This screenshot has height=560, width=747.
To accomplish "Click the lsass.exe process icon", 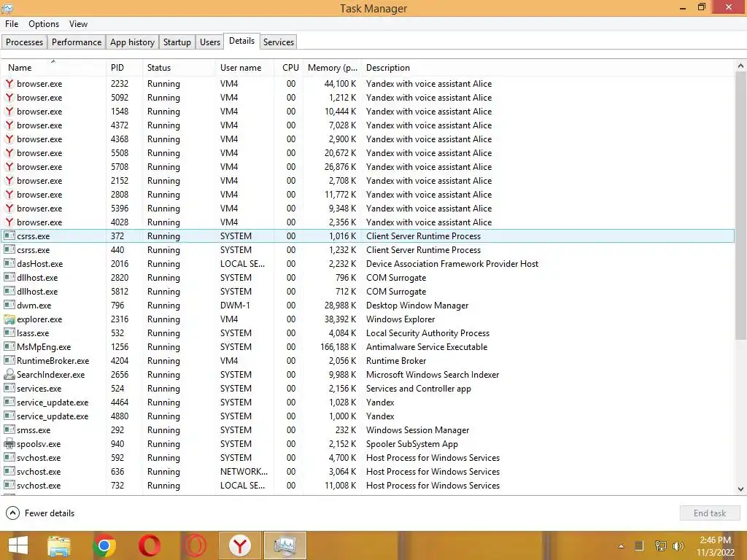I will tap(9, 332).
